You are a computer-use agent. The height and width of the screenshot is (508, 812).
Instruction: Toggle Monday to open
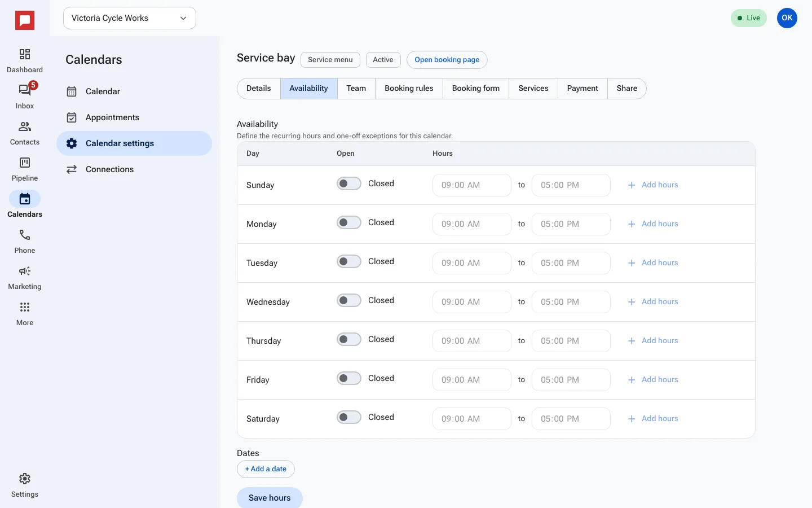coord(349,222)
